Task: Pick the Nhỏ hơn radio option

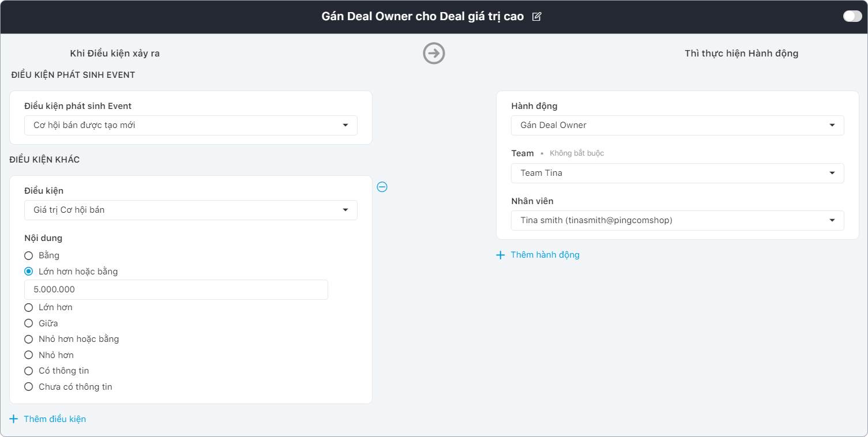Action: 28,355
